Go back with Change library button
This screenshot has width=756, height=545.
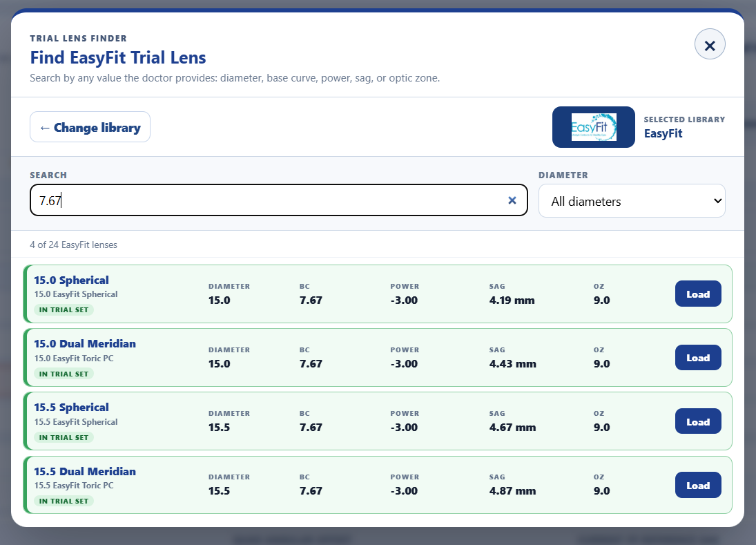pyautogui.click(x=90, y=127)
